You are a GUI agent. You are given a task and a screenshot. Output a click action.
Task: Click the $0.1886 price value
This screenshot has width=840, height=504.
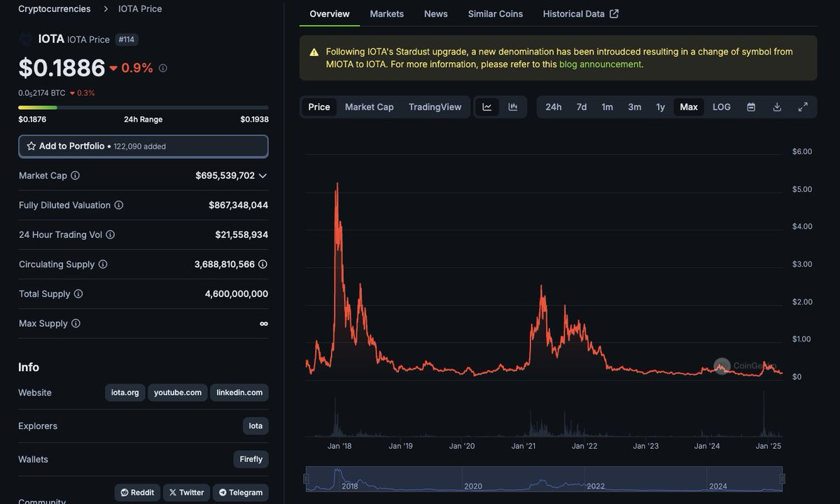pyautogui.click(x=62, y=68)
